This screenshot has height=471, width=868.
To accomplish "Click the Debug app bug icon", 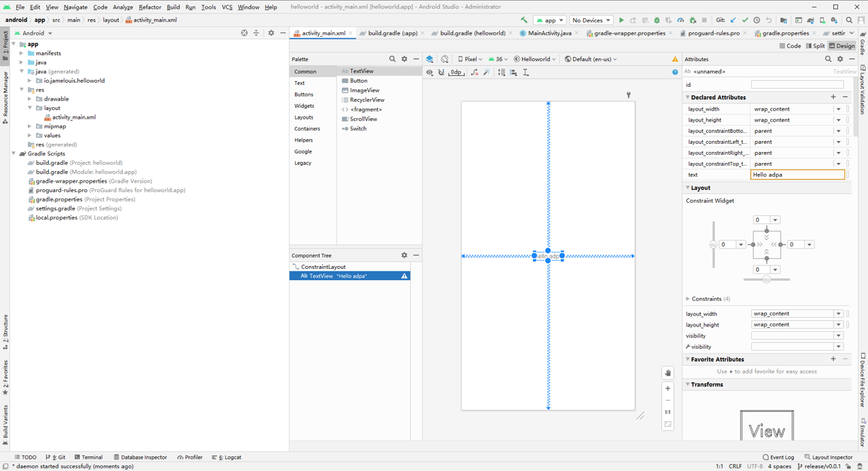I will tap(656, 20).
